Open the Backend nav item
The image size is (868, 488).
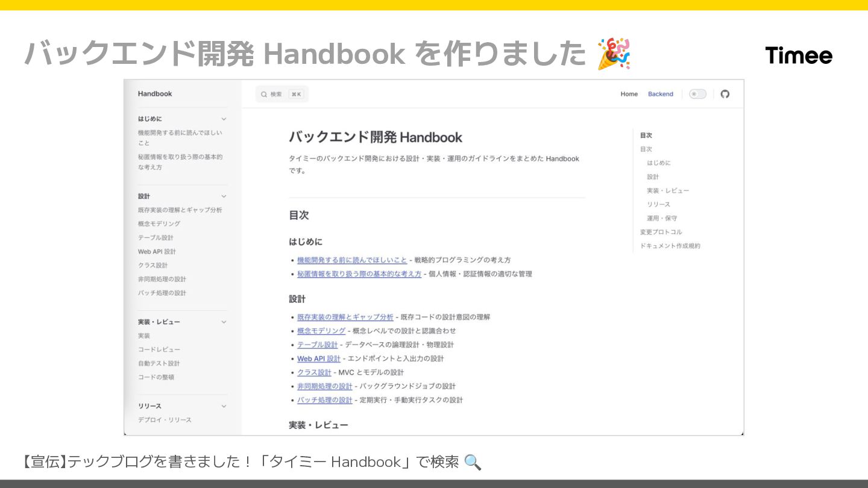pyautogui.click(x=660, y=94)
